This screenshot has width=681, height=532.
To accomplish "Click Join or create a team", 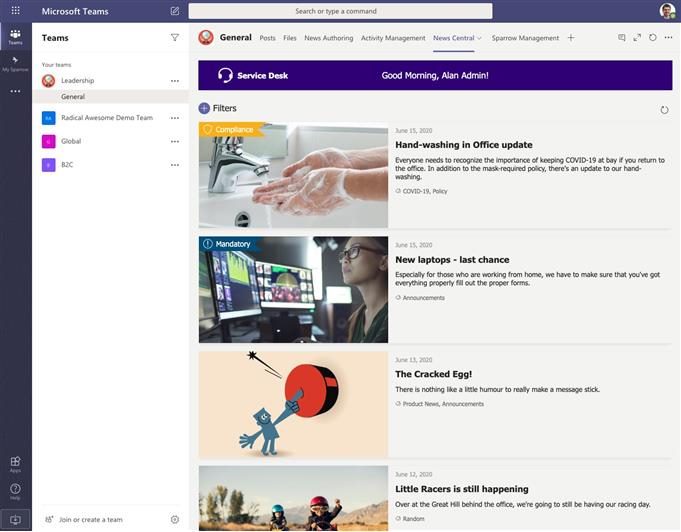I will 91,519.
